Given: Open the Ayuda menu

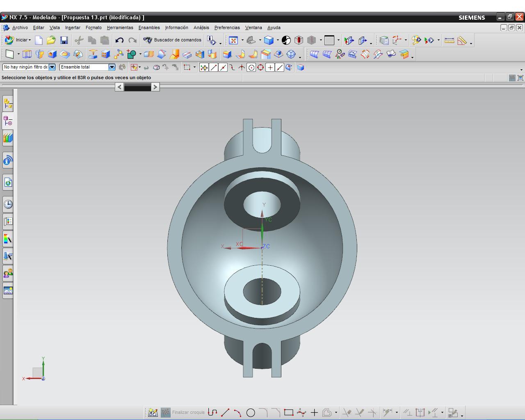Looking at the screenshot, I should pyautogui.click(x=274, y=27).
